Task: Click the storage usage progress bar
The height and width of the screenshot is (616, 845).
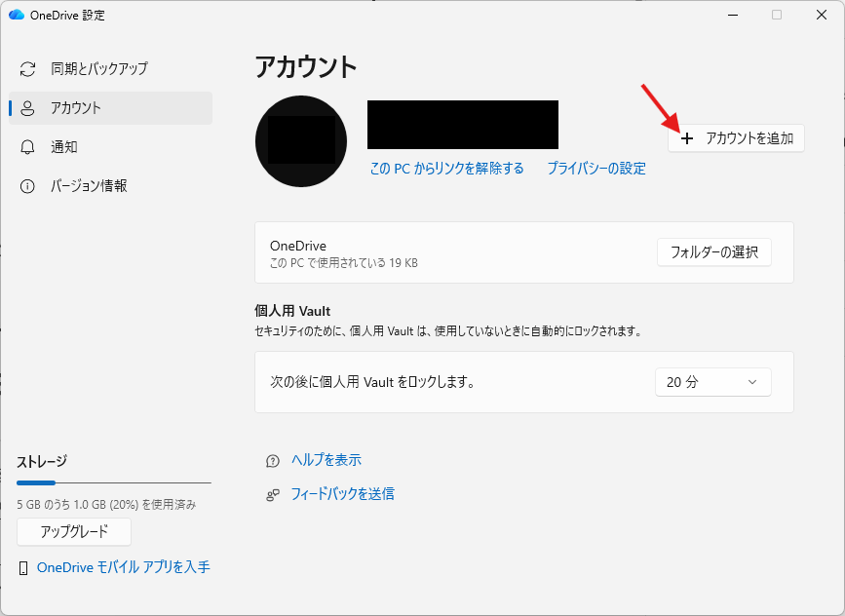Action: (x=114, y=482)
